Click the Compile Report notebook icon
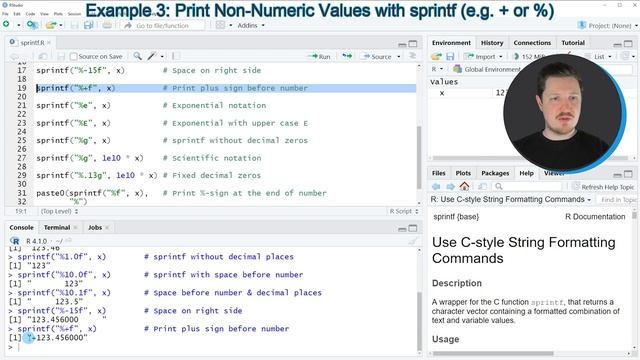Viewport: 640px width, 360px height. [176, 56]
